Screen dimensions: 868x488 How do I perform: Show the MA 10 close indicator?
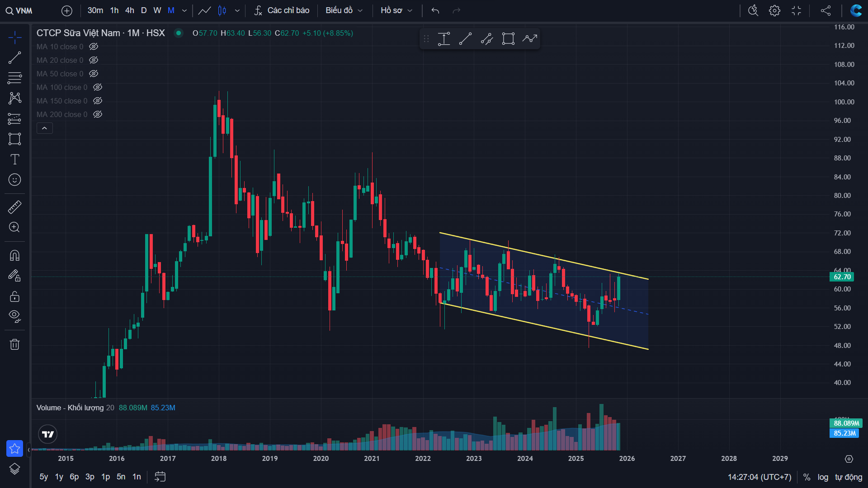94,47
